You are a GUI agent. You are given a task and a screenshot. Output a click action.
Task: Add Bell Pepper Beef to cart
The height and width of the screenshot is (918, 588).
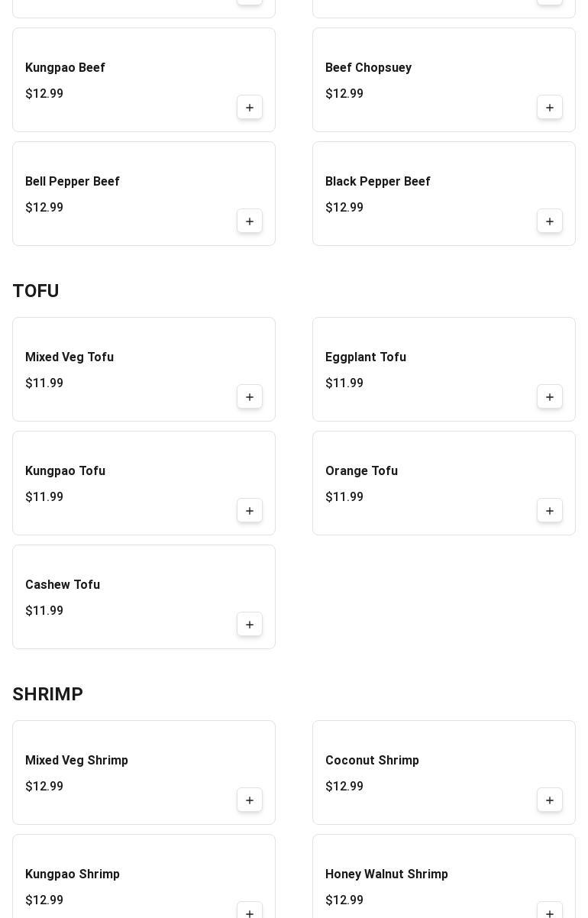[250, 221]
